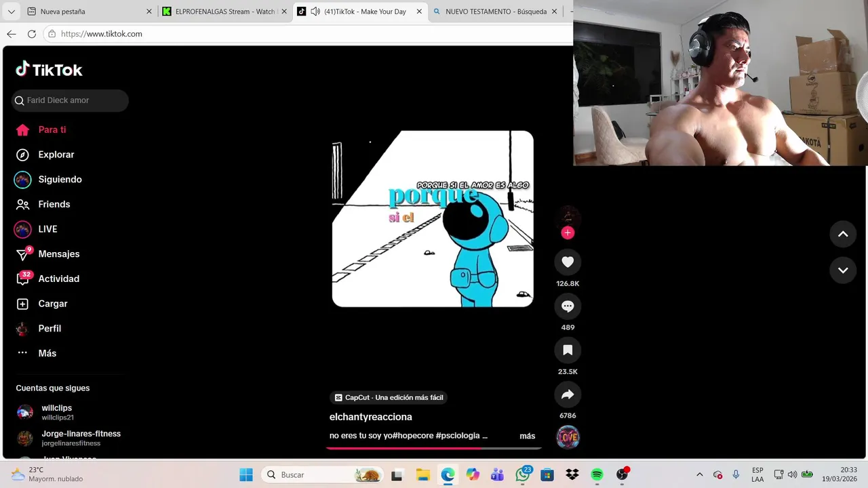Open the Explorar page
The image size is (868, 488).
(45, 155)
